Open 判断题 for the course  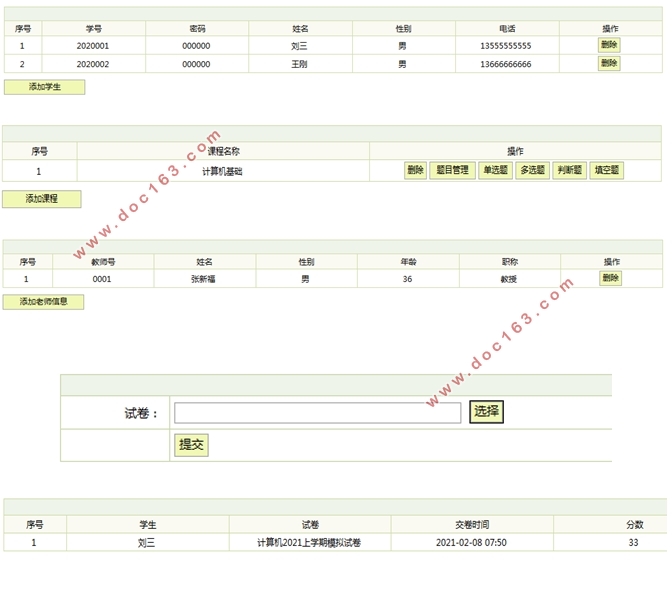(570, 171)
